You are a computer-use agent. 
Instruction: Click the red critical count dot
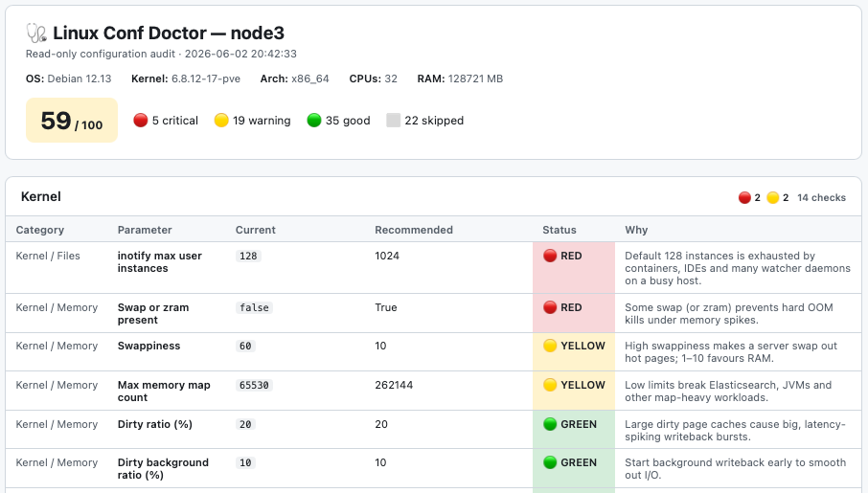coord(141,120)
